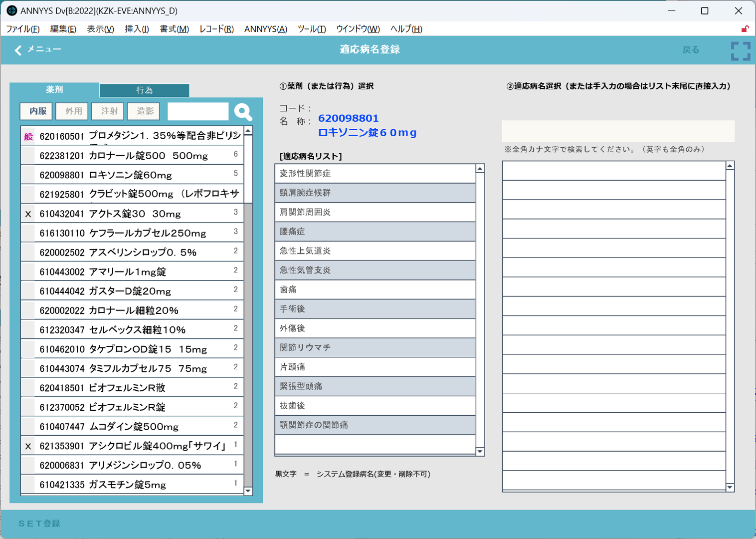Click the X mark box for アシクロビル錠400mg
756x539 pixels.
pos(28,446)
